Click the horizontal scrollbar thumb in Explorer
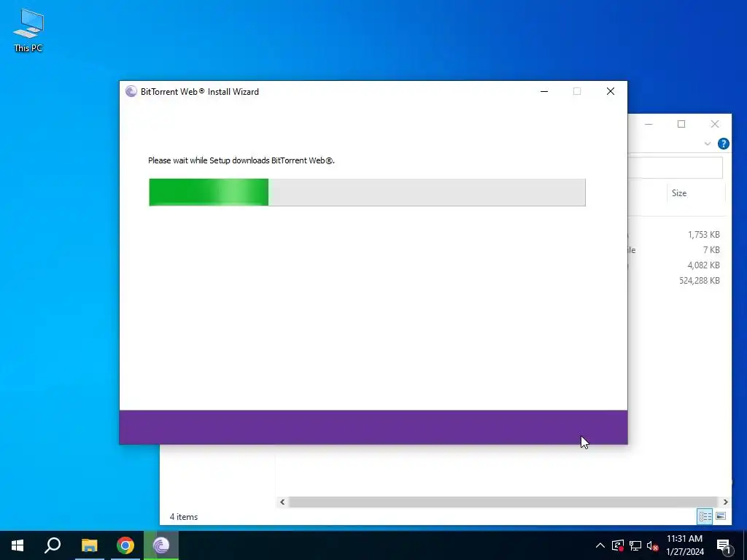The image size is (747, 560). coord(503,502)
